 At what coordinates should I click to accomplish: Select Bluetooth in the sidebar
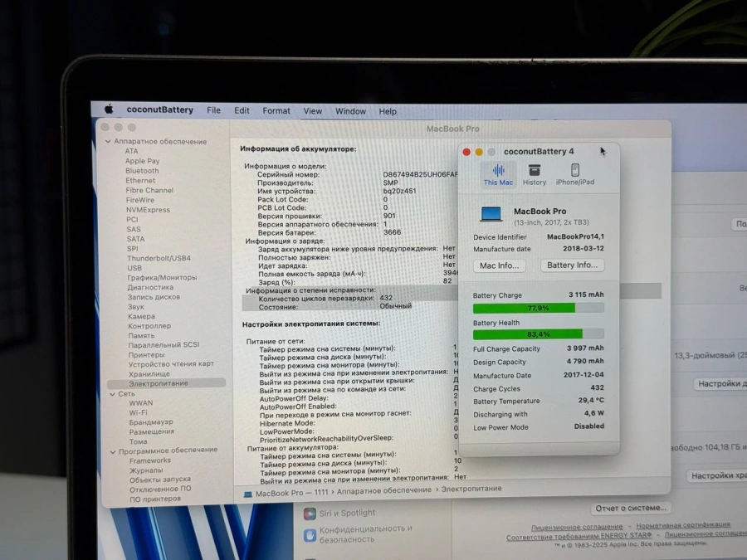tap(142, 170)
